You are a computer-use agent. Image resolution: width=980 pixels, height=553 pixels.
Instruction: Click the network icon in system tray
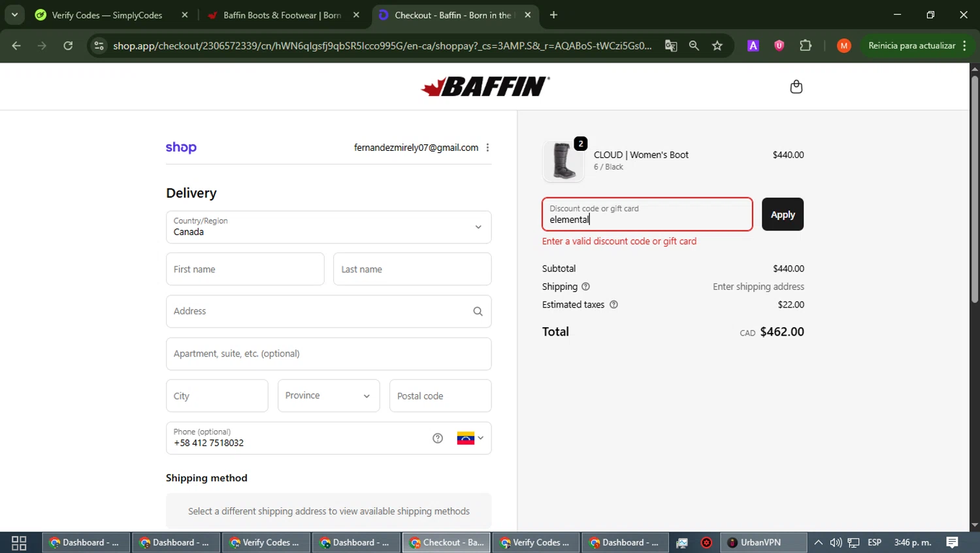[853, 543]
